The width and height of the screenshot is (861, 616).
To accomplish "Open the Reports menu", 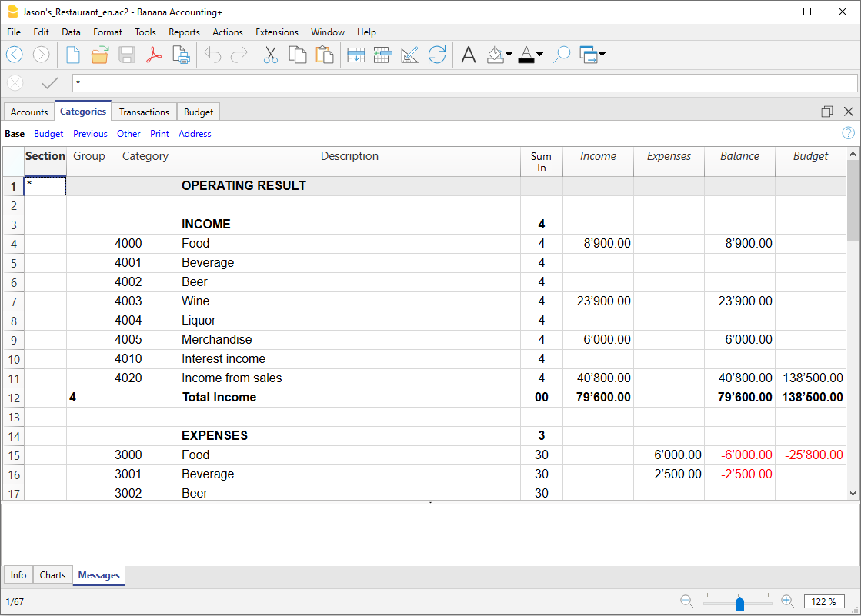I will pos(184,32).
